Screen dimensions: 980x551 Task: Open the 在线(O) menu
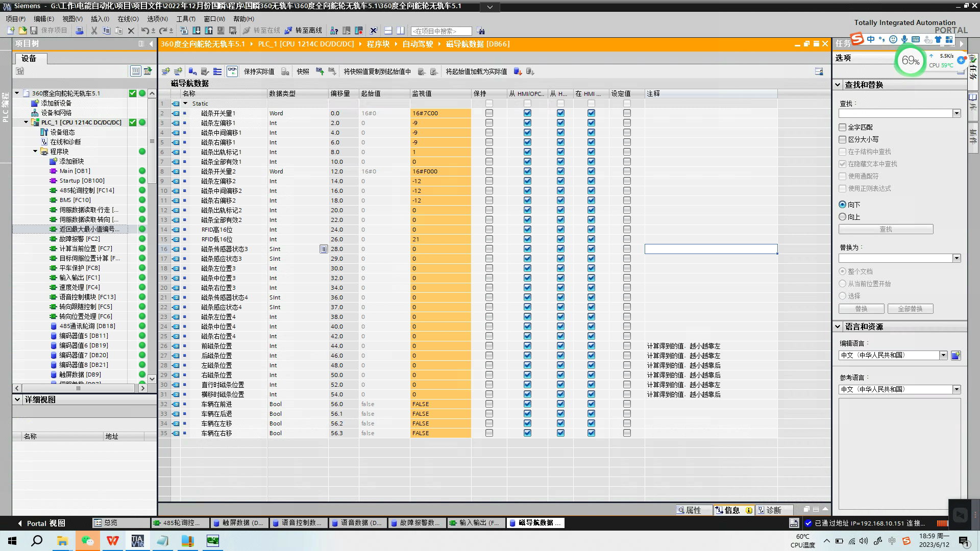coord(128,19)
